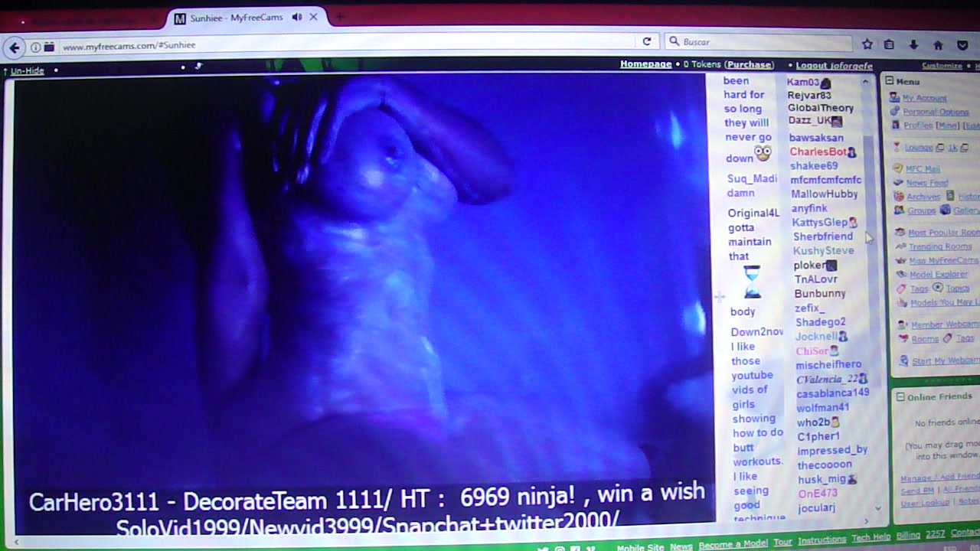Click the browser back arrow button

[14, 47]
